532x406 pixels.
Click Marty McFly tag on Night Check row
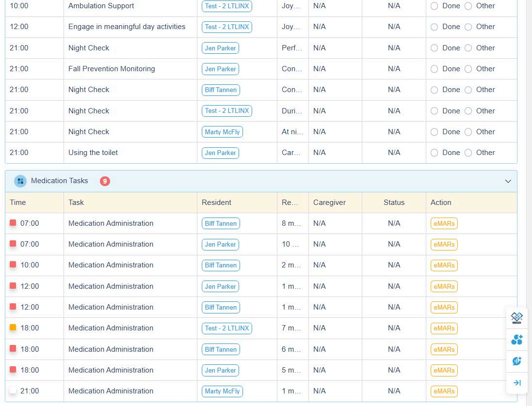(x=222, y=132)
